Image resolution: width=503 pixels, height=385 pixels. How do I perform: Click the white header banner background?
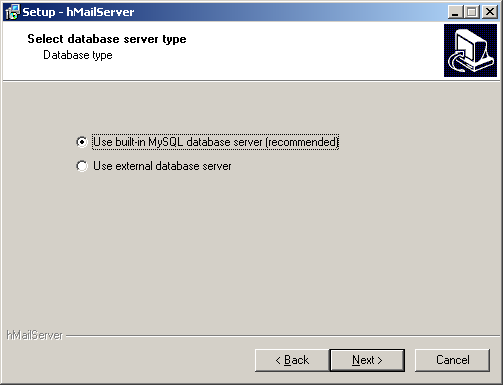pos(300,50)
